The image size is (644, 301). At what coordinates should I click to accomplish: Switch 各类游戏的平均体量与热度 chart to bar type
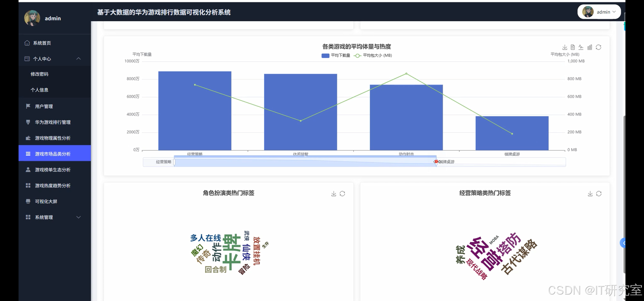(x=590, y=47)
